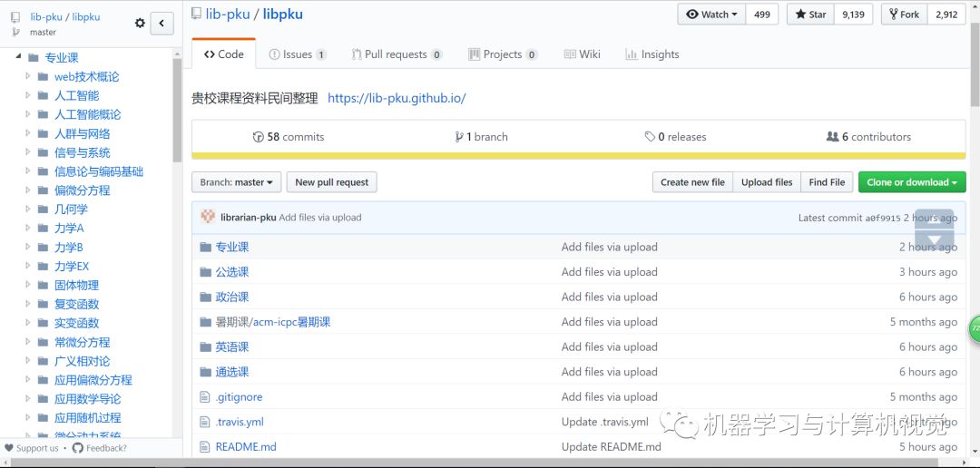
Task: View the 58 commits history
Action: click(x=289, y=137)
